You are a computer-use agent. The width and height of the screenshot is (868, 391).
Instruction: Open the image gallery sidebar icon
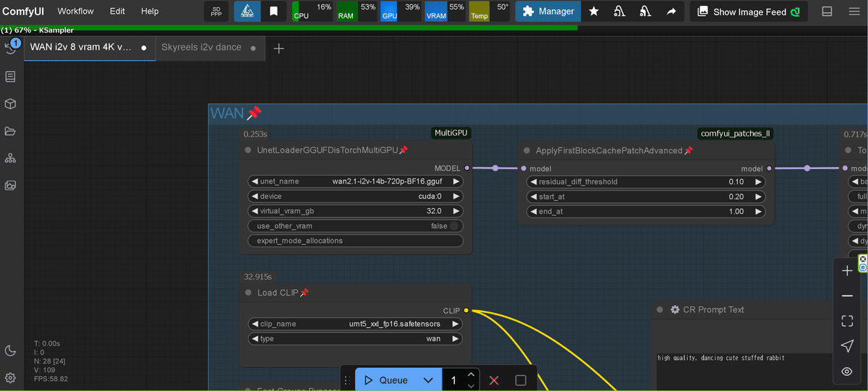(10, 186)
